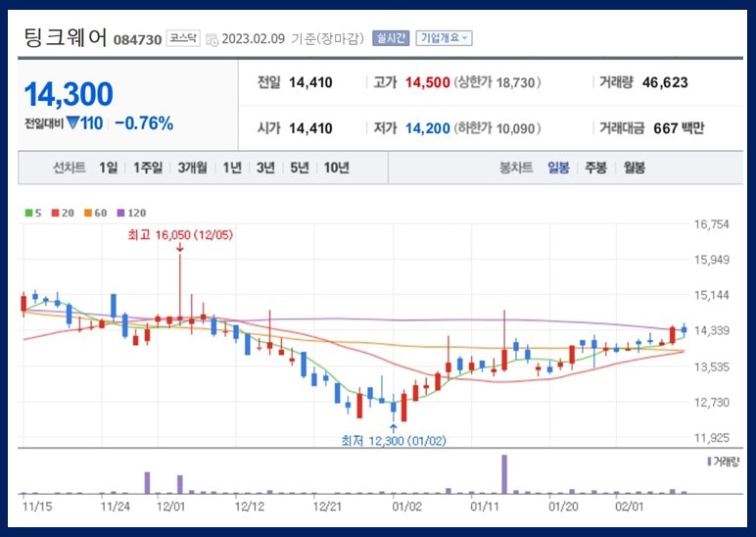Click the 코스닥 market badge
756x537 pixels.
point(183,38)
